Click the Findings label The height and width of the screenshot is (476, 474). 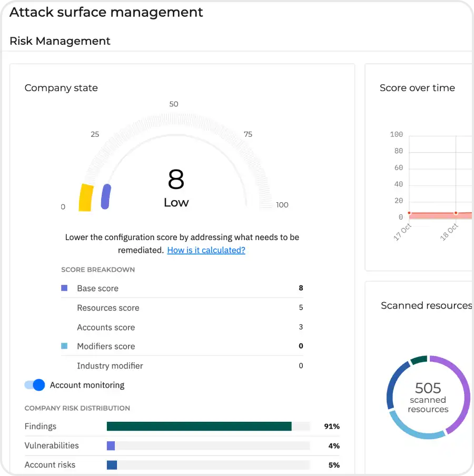pyautogui.click(x=41, y=427)
